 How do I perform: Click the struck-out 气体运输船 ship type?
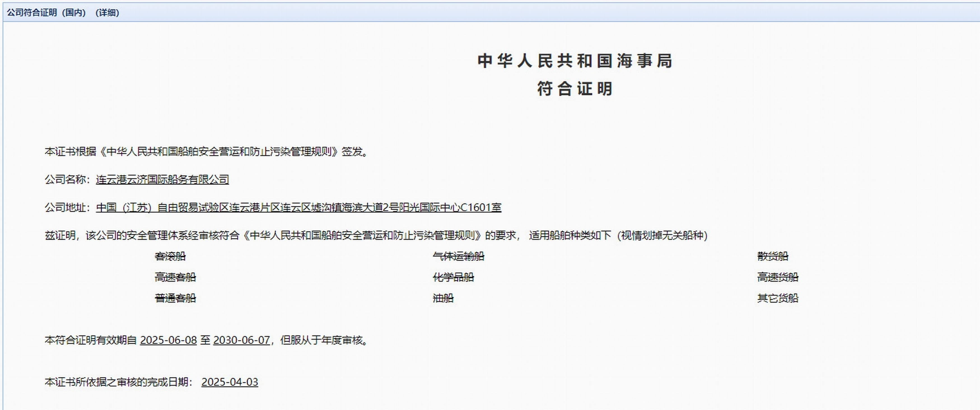pos(458,256)
